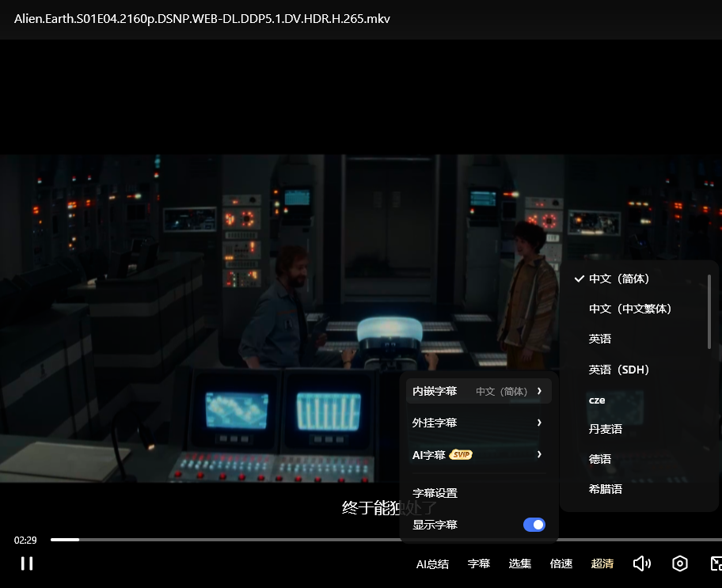
Task: Open the 外挂字幕 external subtitles entry
Action: coord(478,423)
